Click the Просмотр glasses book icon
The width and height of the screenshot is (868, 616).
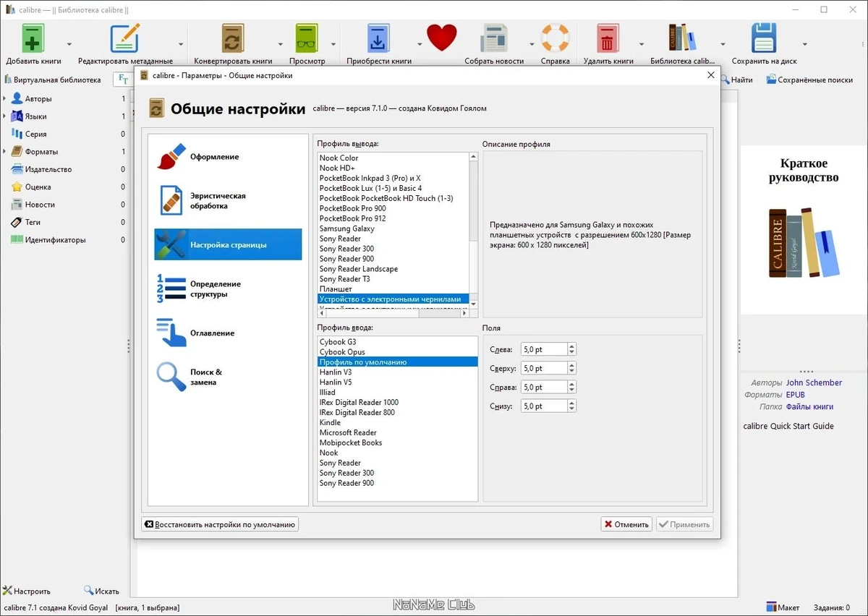click(x=307, y=38)
